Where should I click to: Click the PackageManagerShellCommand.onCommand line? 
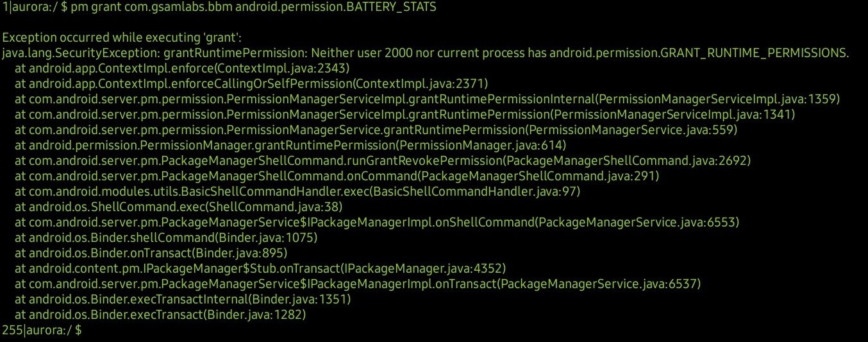(337, 176)
